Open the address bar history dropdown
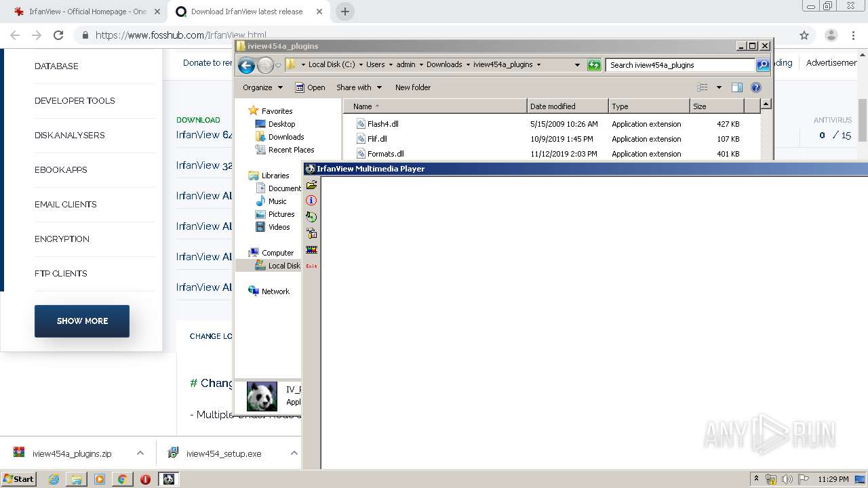The image size is (868, 488). (x=577, y=65)
